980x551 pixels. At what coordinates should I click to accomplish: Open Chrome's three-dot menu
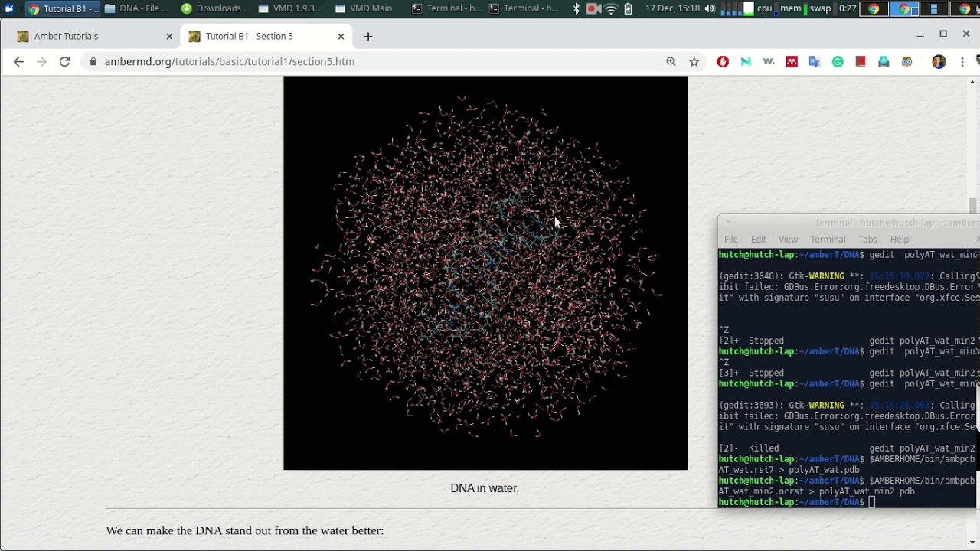pyautogui.click(x=962, y=61)
